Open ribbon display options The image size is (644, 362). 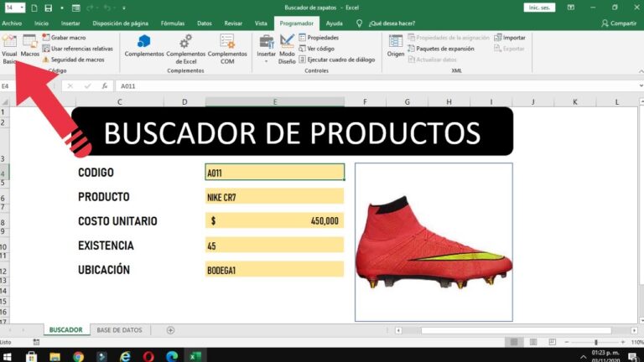570,8
